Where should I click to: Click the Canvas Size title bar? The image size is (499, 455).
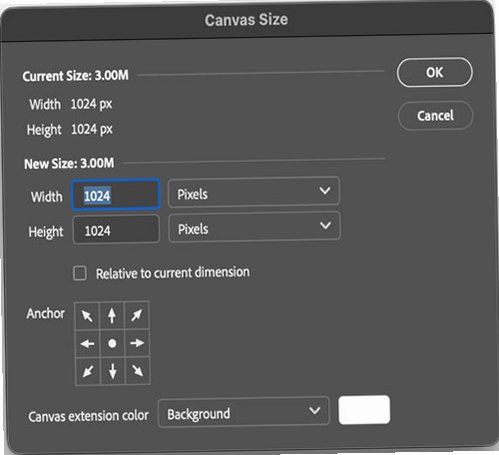[x=247, y=20]
